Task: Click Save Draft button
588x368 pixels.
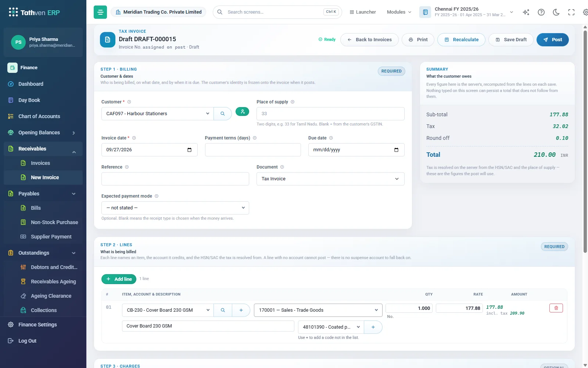Action: tap(511, 40)
